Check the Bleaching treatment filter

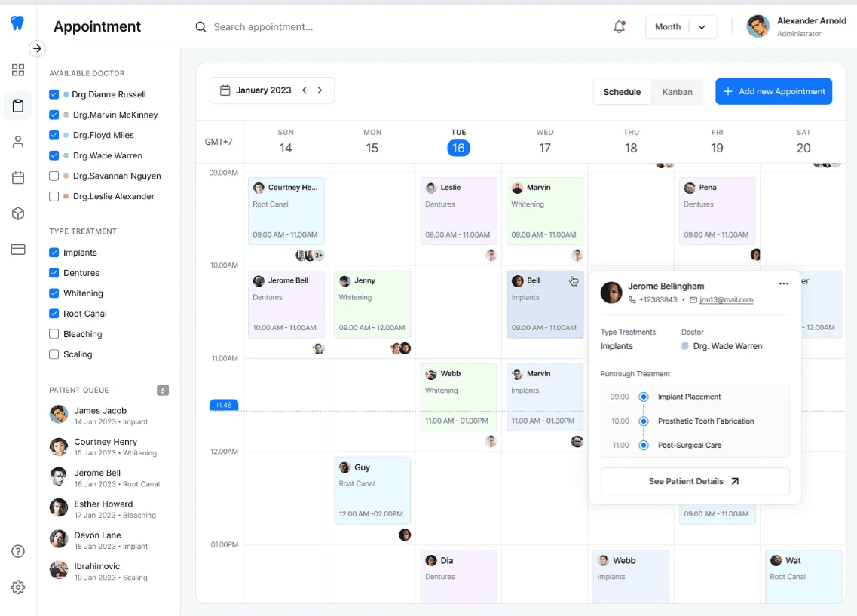click(x=54, y=334)
